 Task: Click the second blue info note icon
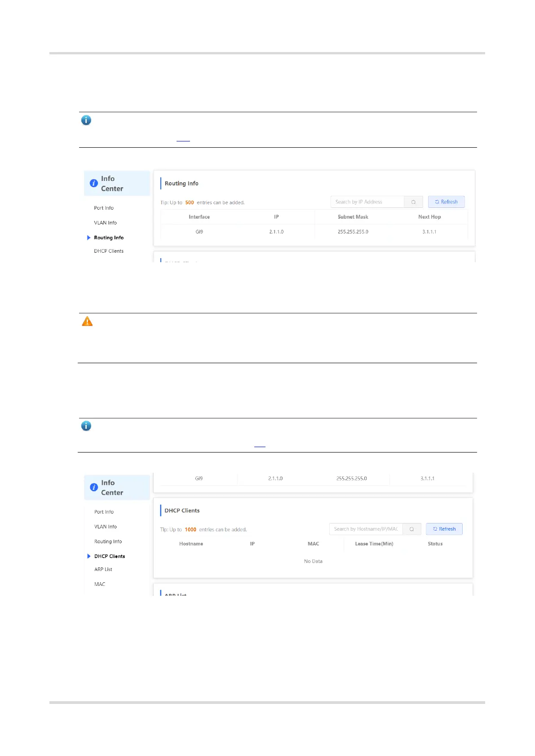pyautogui.click(x=86, y=426)
